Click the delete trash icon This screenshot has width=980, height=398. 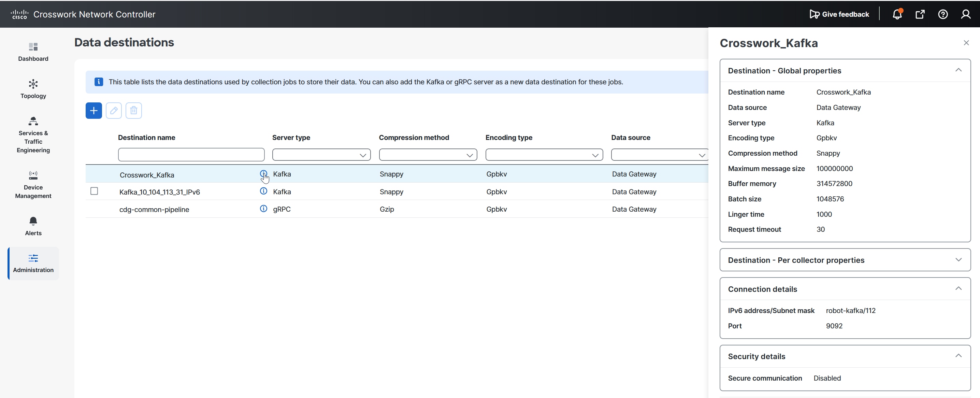tap(133, 111)
